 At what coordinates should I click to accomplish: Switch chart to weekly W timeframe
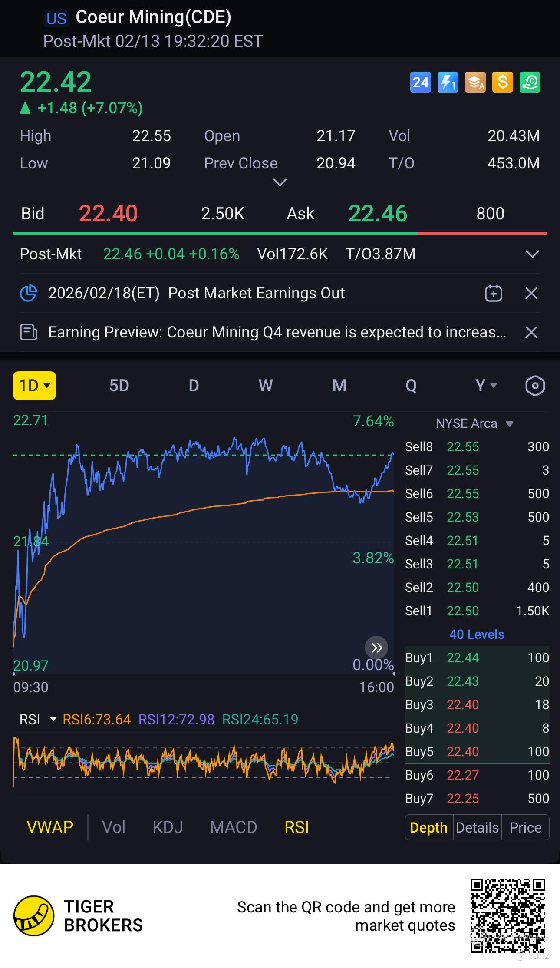pos(266,386)
